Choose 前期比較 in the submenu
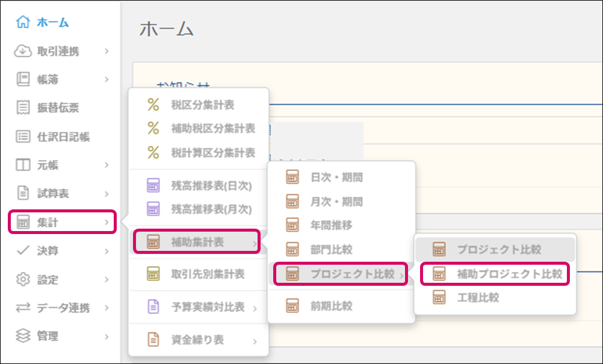The image size is (603, 364). 331,306
